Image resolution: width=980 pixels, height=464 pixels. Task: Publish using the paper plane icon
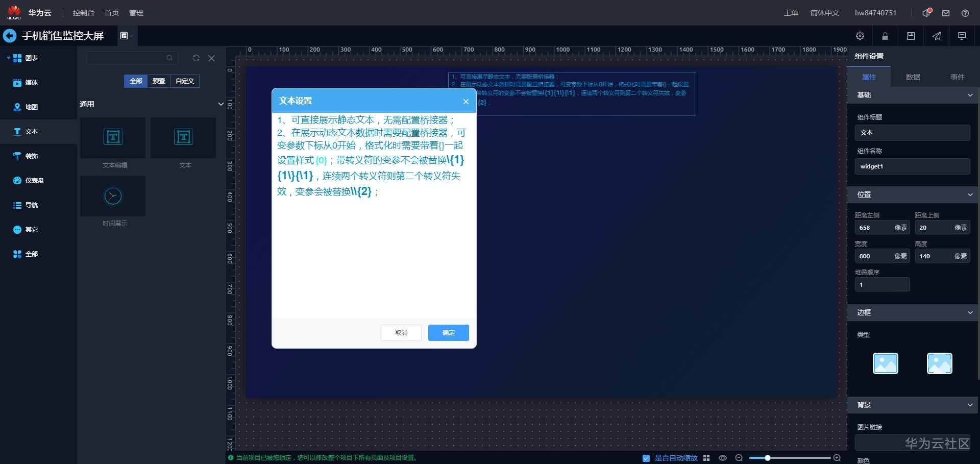937,36
